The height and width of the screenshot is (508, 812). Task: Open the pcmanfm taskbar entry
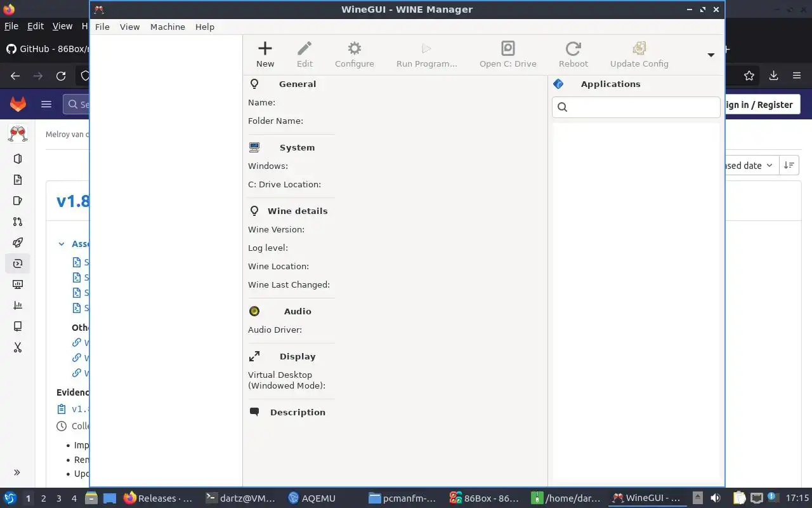pos(403,498)
